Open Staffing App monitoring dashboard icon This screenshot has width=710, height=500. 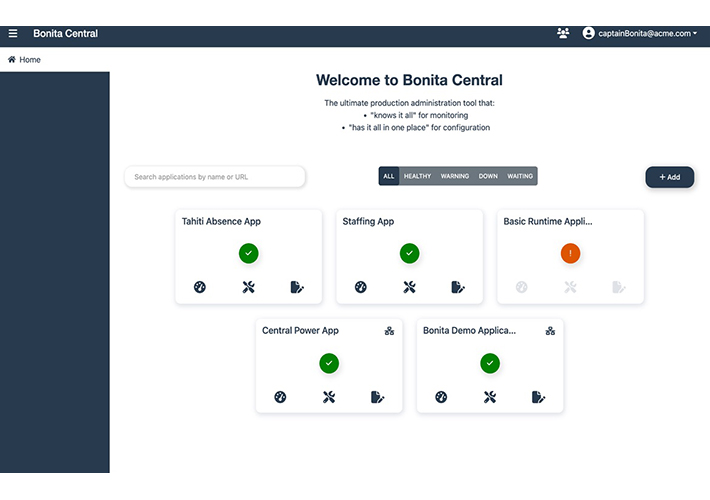[x=360, y=287]
